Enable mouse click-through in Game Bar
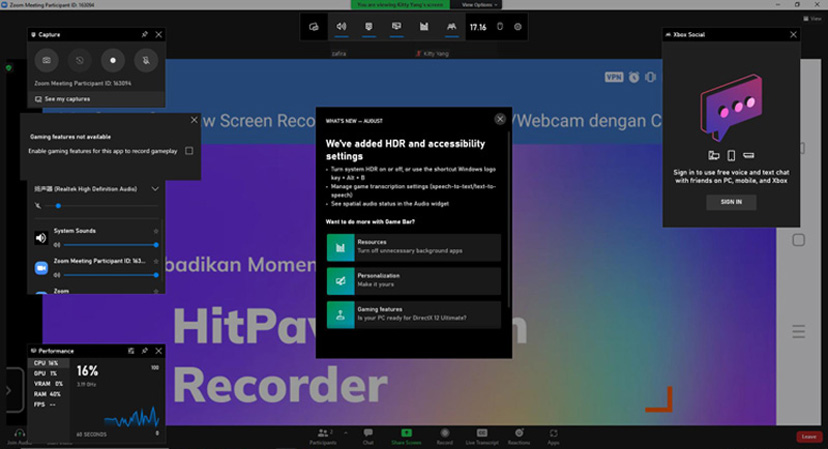 (500, 27)
